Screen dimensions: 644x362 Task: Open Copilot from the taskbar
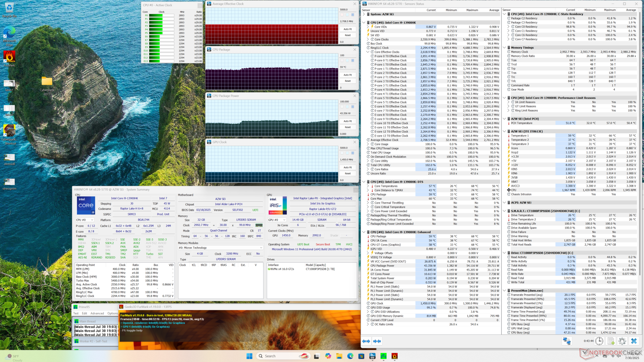(x=328, y=356)
